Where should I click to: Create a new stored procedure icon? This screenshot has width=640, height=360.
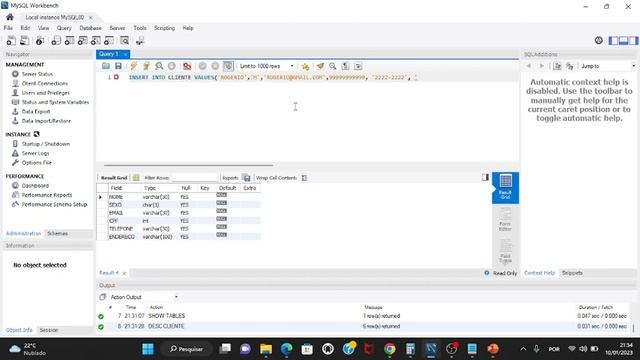pos(96,40)
